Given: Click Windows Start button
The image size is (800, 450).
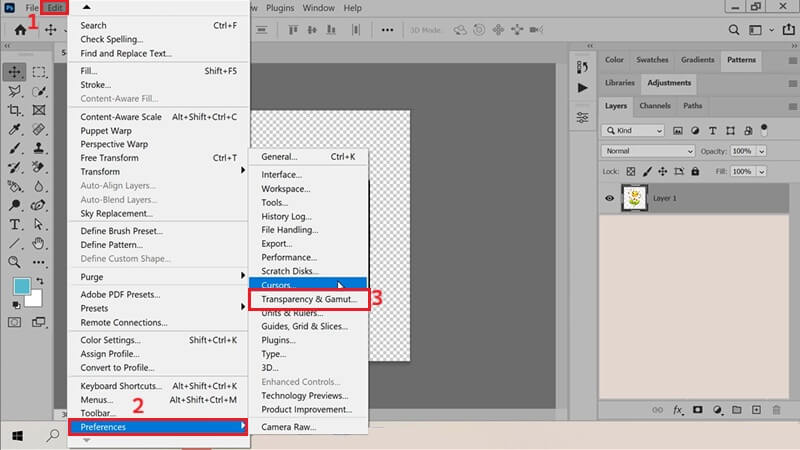Looking at the screenshot, I should click(x=17, y=436).
